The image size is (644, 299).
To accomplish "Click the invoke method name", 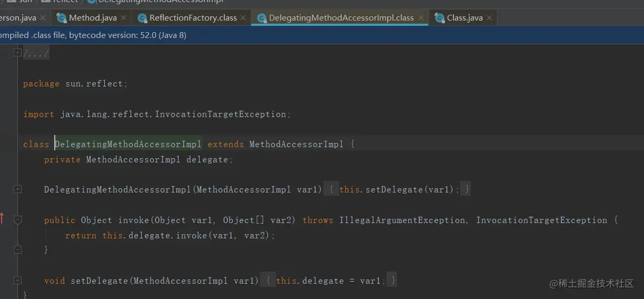I will click(x=133, y=220).
